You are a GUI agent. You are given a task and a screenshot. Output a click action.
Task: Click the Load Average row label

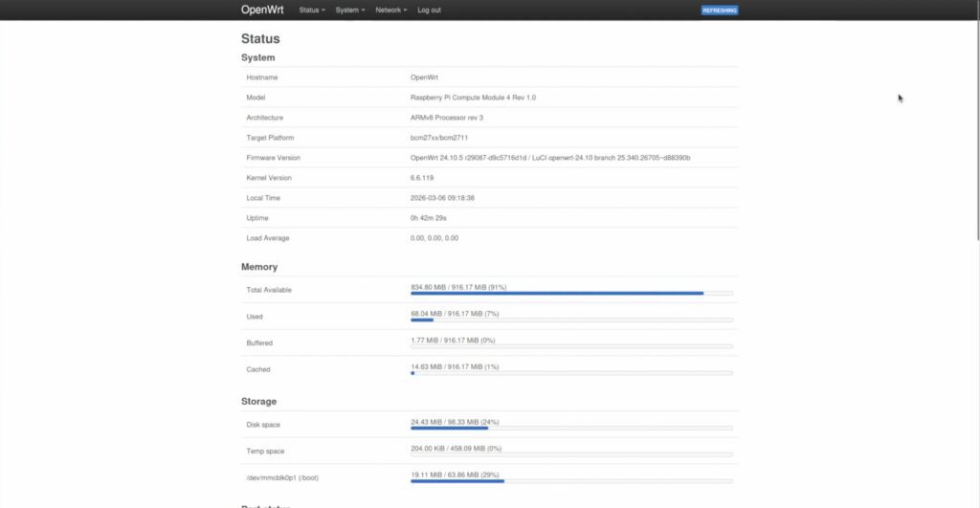[x=268, y=238]
